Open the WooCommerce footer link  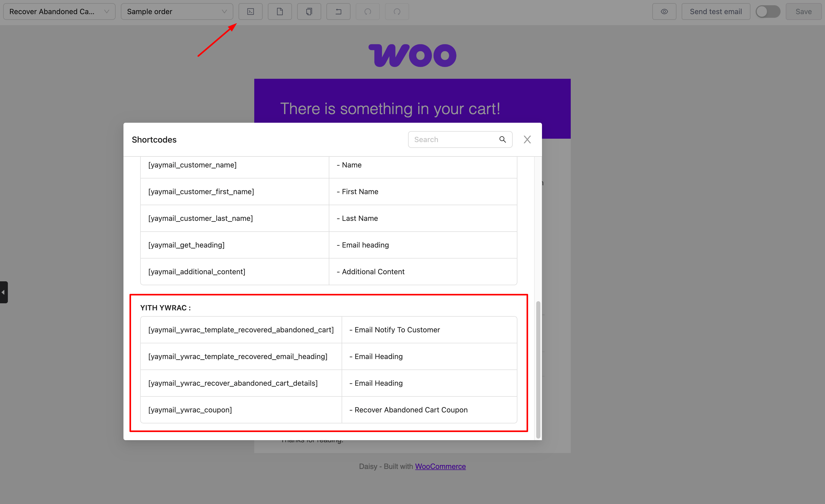[x=440, y=466]
